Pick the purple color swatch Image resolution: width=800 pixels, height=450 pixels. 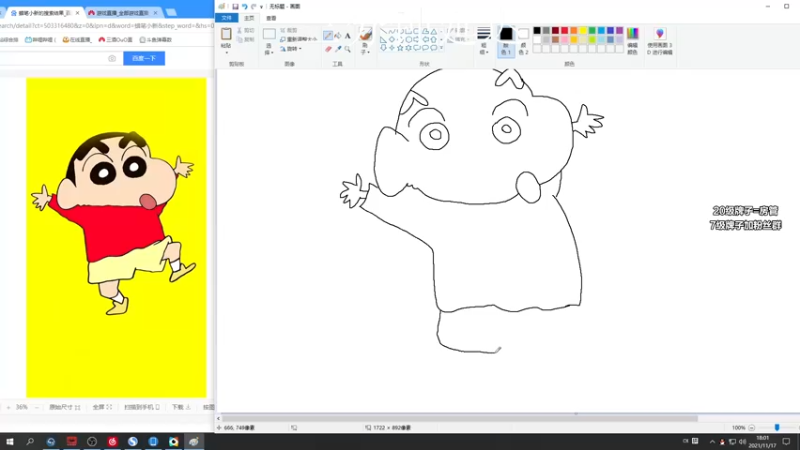click(x=619, y=31)
